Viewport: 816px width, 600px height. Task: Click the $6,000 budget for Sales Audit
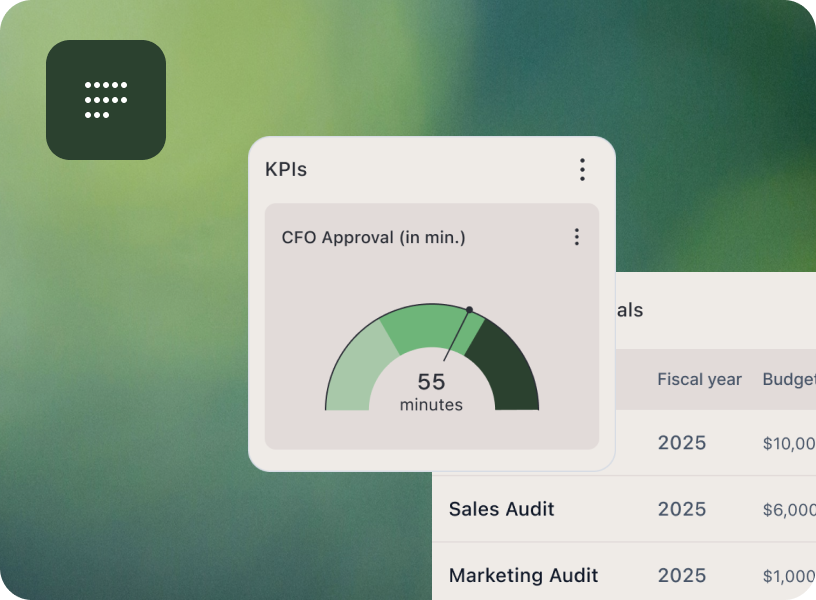[788, 510]
